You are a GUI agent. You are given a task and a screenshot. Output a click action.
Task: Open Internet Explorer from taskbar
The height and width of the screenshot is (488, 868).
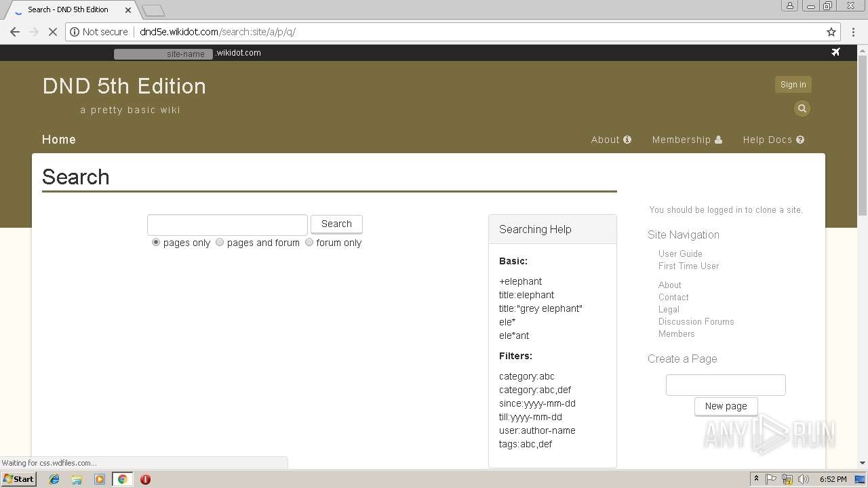(x=54, y=479)
